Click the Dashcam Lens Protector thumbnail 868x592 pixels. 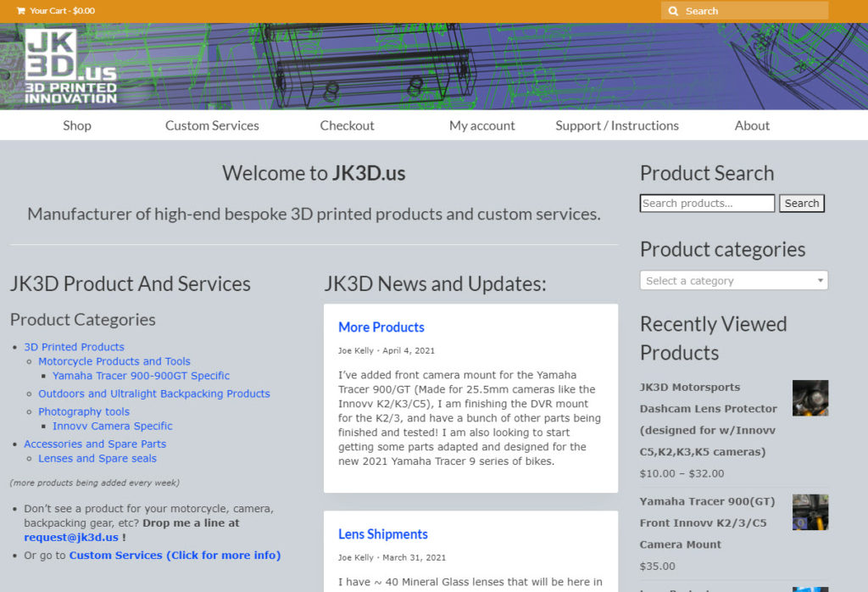tap(810, 398)
